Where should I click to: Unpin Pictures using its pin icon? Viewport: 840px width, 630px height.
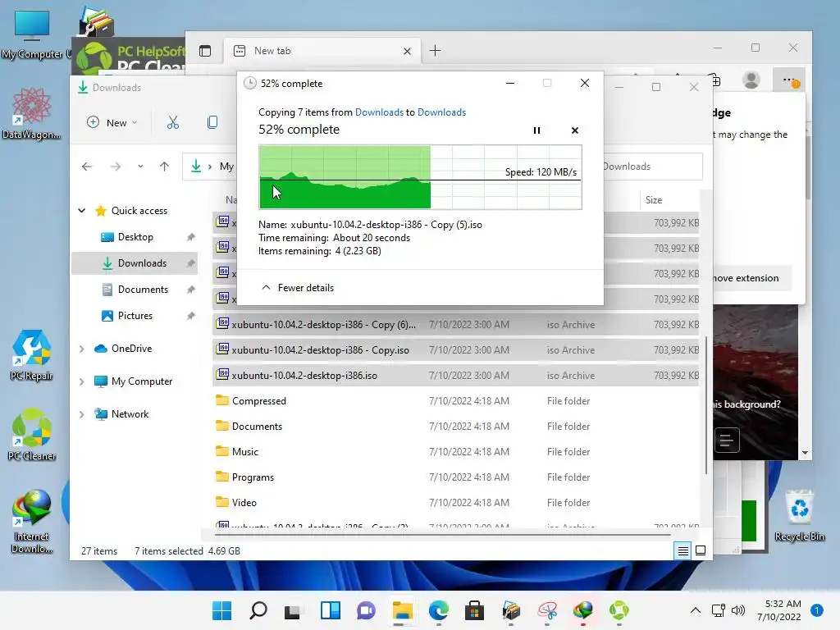point(190,316)
